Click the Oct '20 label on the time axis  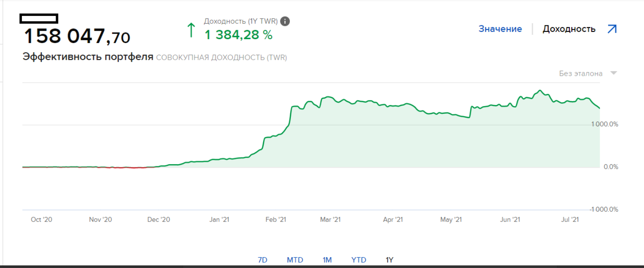pyautogui.click(x=41, y=219)
